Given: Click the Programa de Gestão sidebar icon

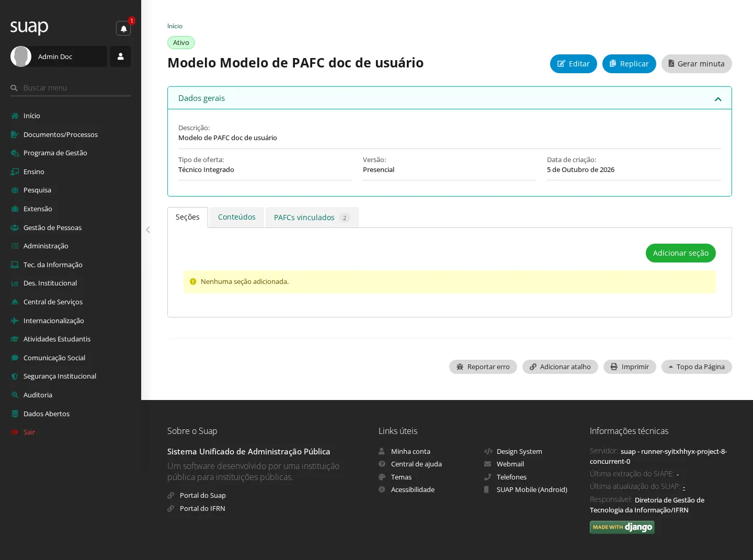Looking at the screenshot, I should [15, 153].
